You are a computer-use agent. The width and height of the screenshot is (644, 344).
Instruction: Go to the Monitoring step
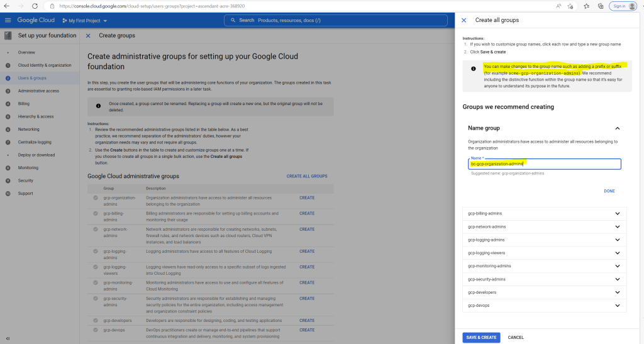28,168
